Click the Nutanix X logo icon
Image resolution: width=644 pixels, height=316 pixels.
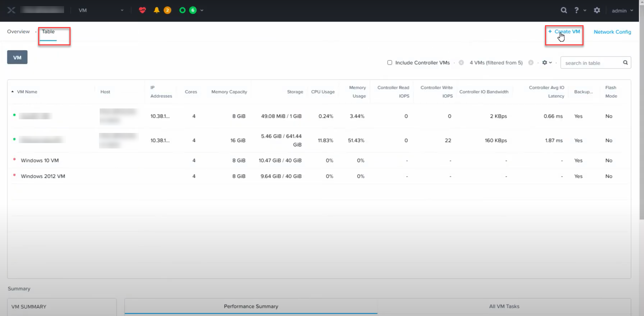[x=11, y=10]
